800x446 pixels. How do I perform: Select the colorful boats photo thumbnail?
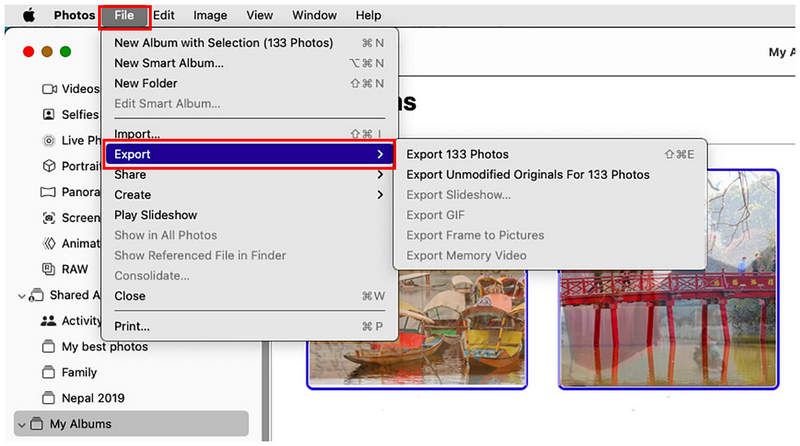coord(417,329)
